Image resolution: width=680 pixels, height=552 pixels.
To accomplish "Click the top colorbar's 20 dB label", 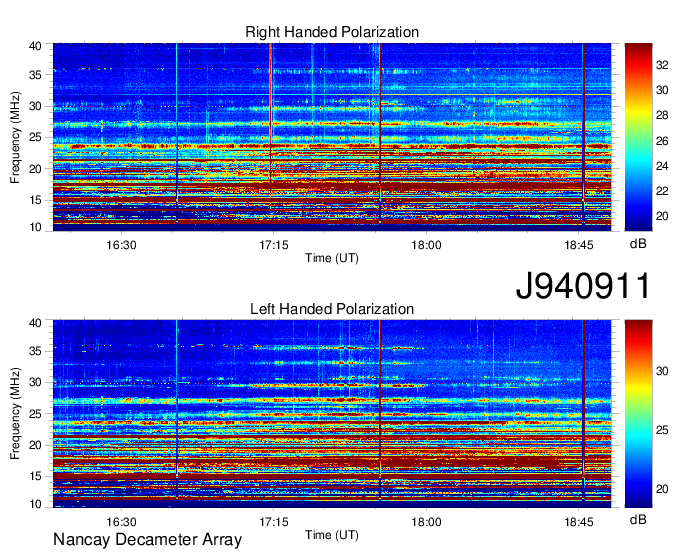I will tap(662, 216).
